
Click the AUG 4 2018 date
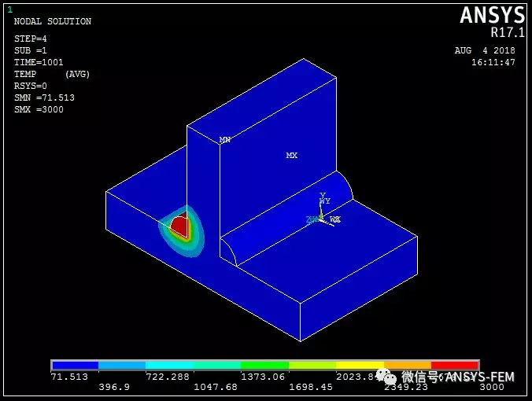[x=485, y=50]
